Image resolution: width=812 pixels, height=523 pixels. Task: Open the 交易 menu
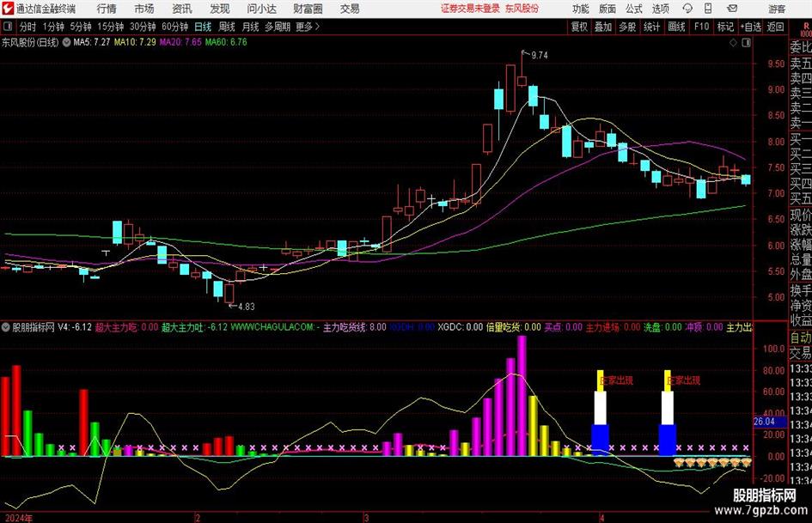tap(350, 9)
